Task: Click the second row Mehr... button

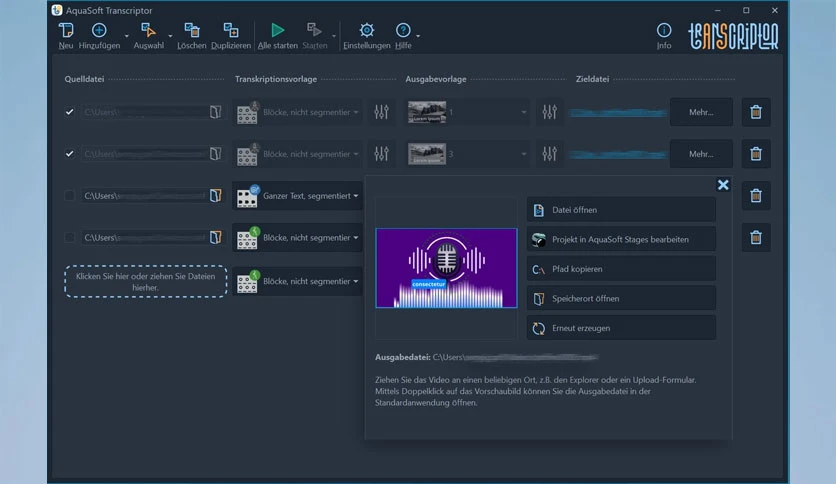Action: click(701, 154)
